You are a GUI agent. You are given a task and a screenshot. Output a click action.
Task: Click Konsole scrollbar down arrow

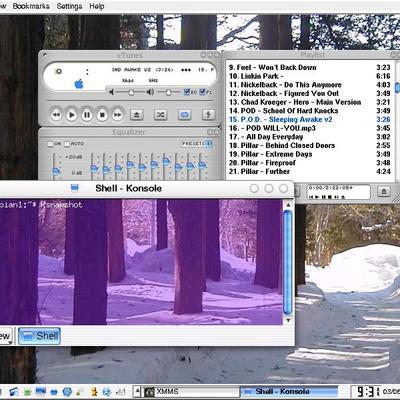288,320
